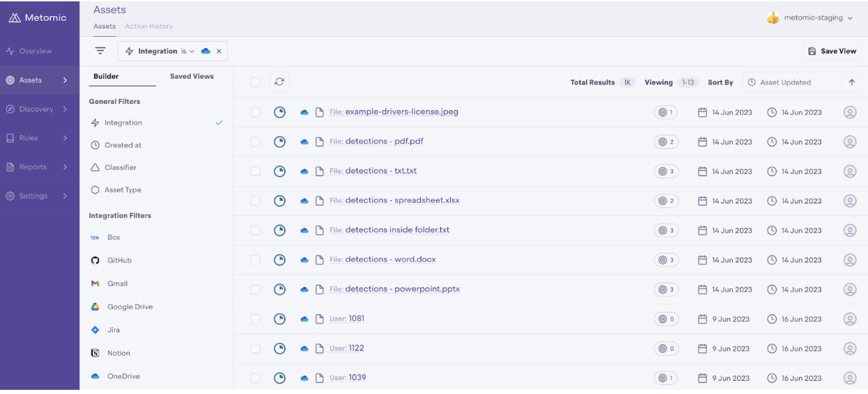Open the Integration 'is' operator dropdown

coord(188,51)
